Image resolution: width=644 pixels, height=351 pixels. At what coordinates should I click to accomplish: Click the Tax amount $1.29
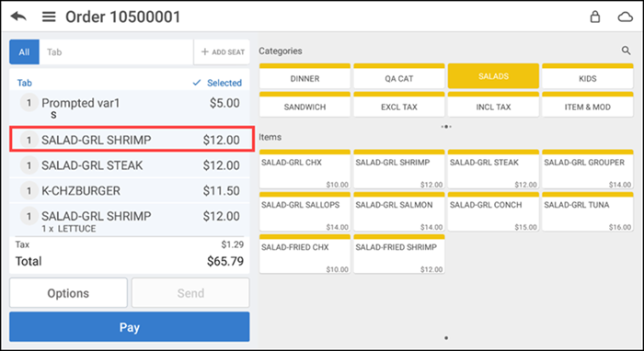pos(233,244)
